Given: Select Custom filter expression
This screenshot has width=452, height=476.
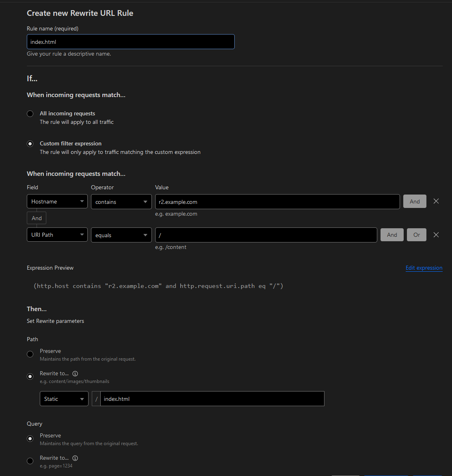Looking at the screenshot, I should pos(30,143).
